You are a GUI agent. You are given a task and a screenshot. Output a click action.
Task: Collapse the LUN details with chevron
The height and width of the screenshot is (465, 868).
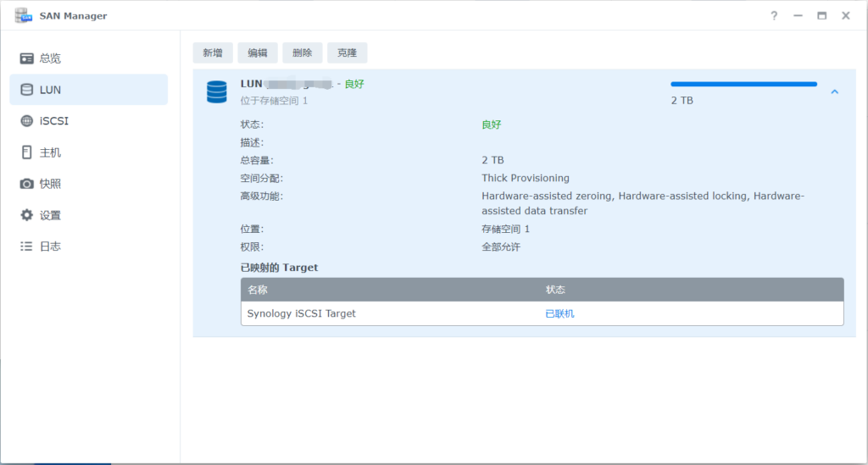click(x=835, y=91)
